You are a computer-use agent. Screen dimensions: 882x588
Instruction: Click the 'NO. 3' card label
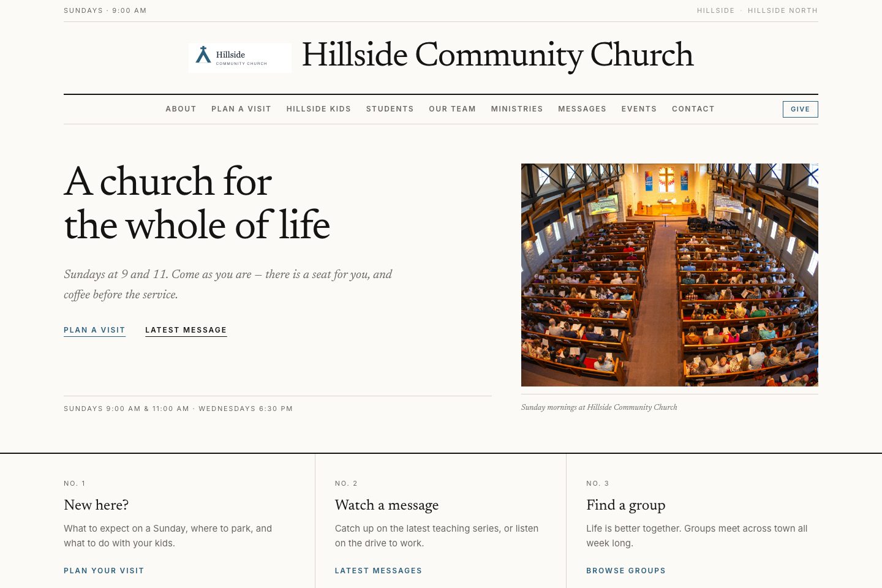point(598,483)
